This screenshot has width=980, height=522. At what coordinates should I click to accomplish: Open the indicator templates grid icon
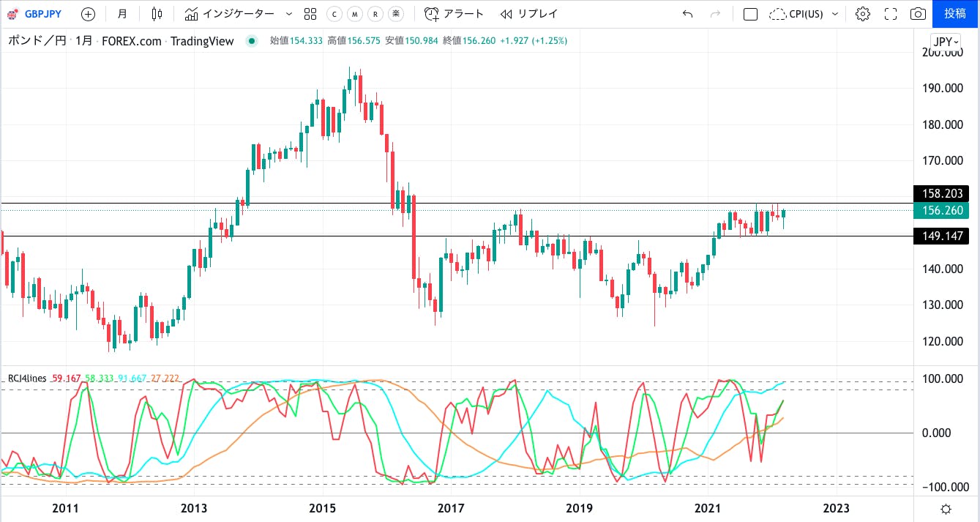[x=310, y=14]
